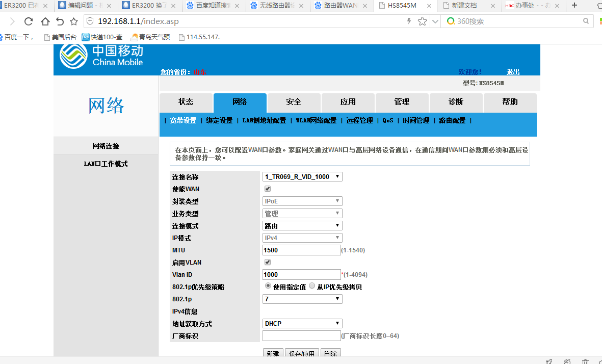Click the browser home icon

45,21
